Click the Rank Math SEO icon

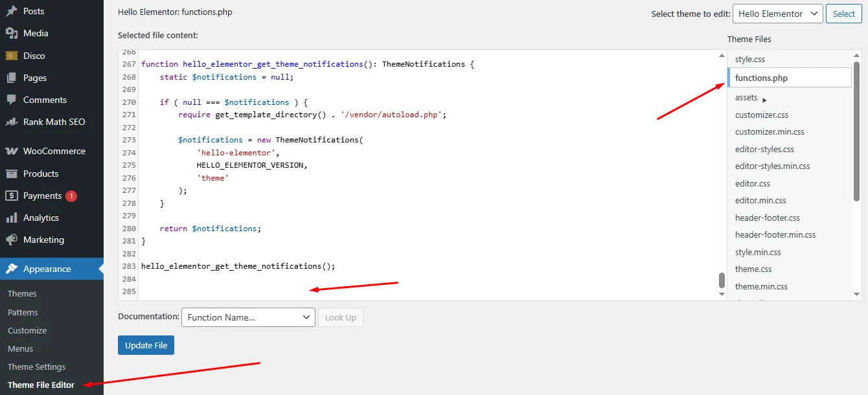coord(12,122)
